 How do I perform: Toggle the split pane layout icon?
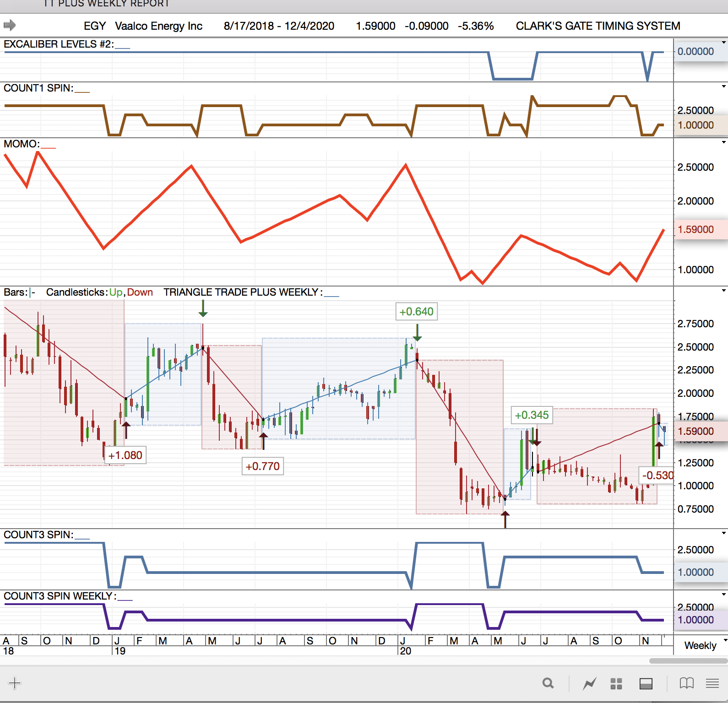(646, 683)
